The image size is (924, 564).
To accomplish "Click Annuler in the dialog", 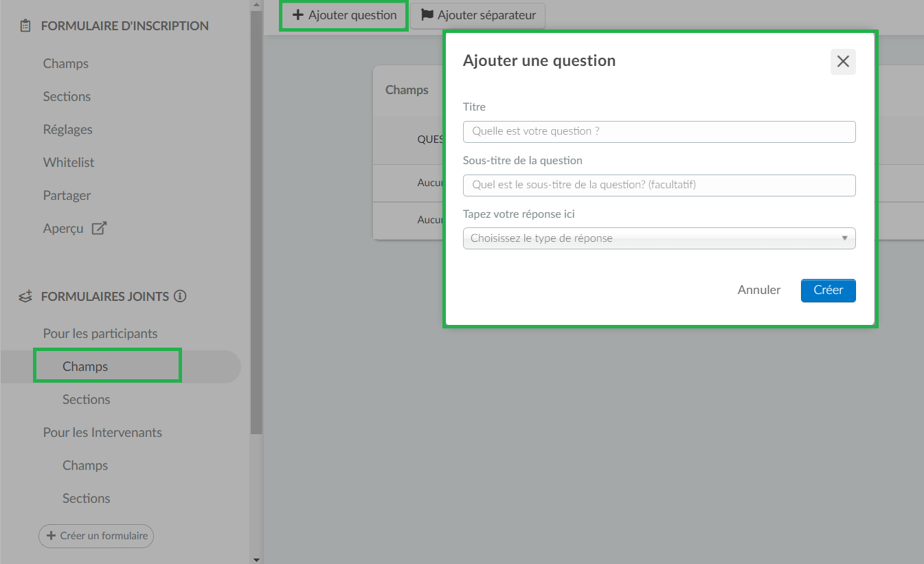I will click(759, 290).
